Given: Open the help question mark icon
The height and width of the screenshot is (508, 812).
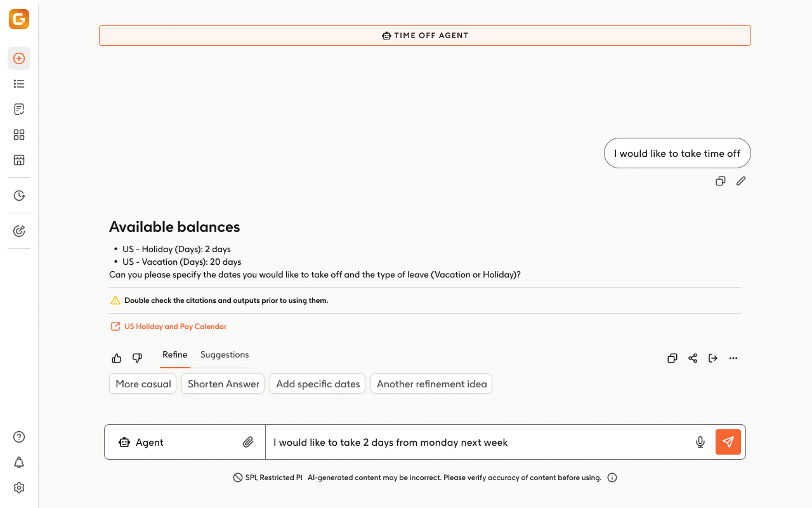Looking at the screenshot, I should tap(19, 437).
